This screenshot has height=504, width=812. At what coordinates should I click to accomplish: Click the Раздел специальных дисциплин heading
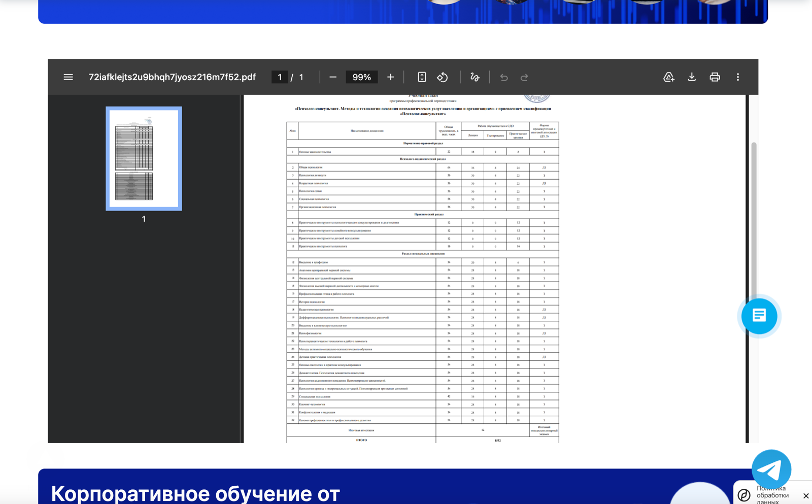coord(423,254)
